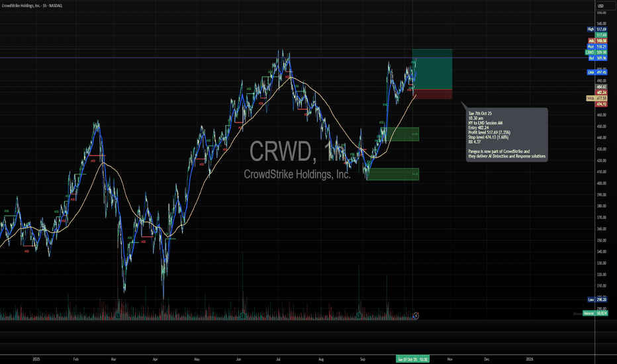This screenshot has height=364, width=617.
Task: Click the EMA 497.45 axis label
Action: [x=599, y=72]
